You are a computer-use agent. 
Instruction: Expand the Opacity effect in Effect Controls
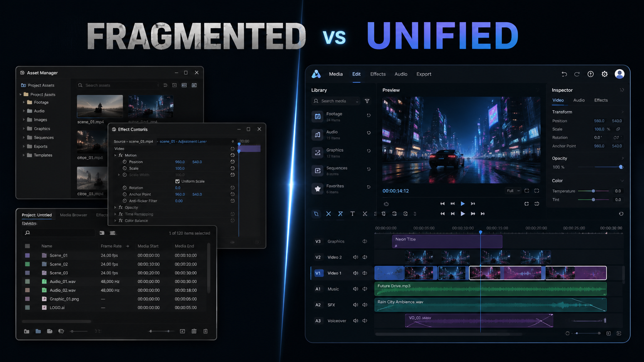tap(115, 207)
